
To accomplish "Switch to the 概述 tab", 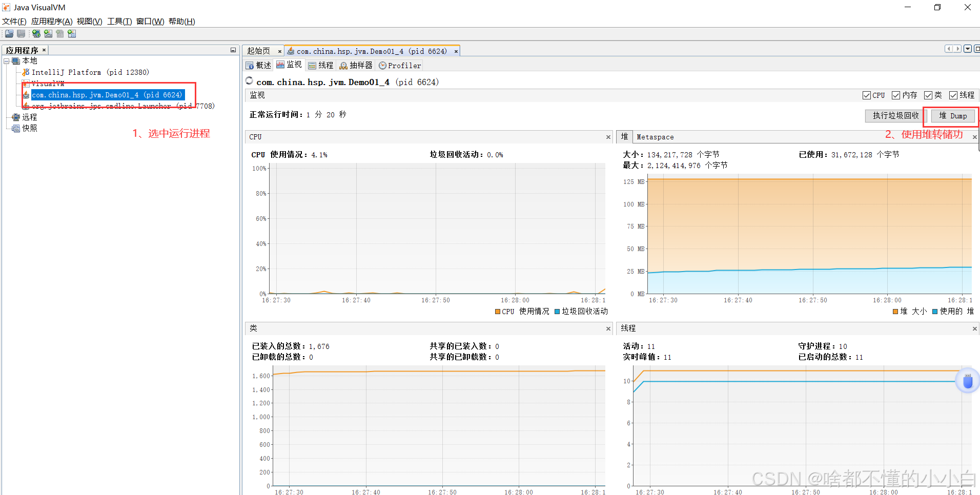I will pyautogui.click(x=259, y=66).
